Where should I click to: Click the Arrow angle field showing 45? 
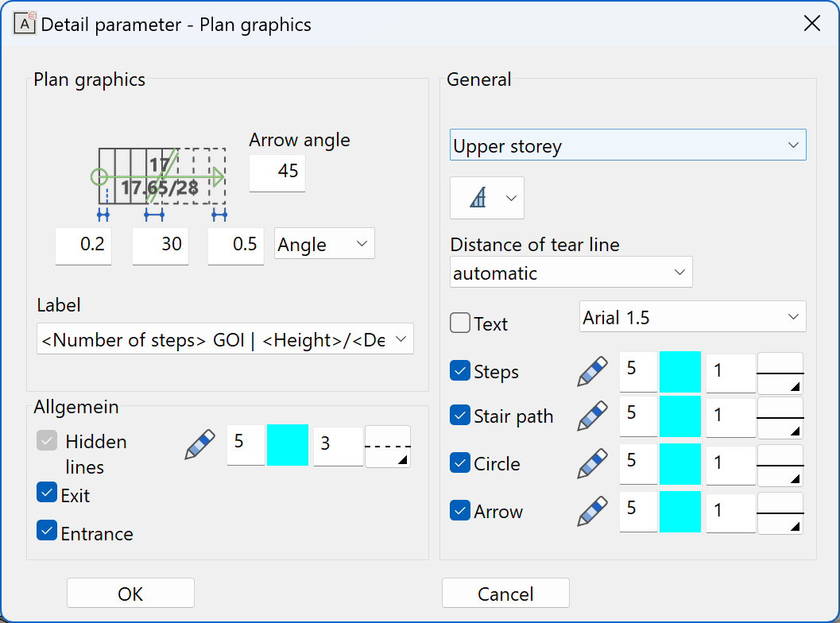coord(277,173)
